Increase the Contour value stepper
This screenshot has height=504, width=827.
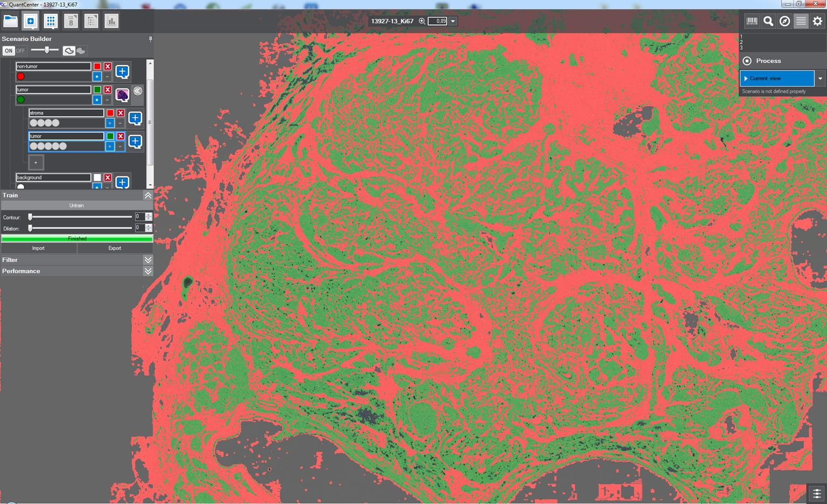[x=149, y=214]
